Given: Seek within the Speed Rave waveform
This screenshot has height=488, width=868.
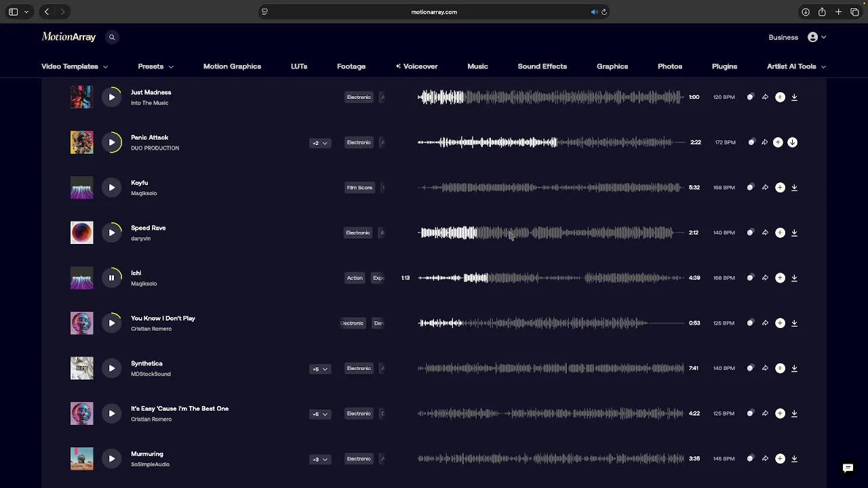Looking at the screenshot, I should tap(551, 232).
